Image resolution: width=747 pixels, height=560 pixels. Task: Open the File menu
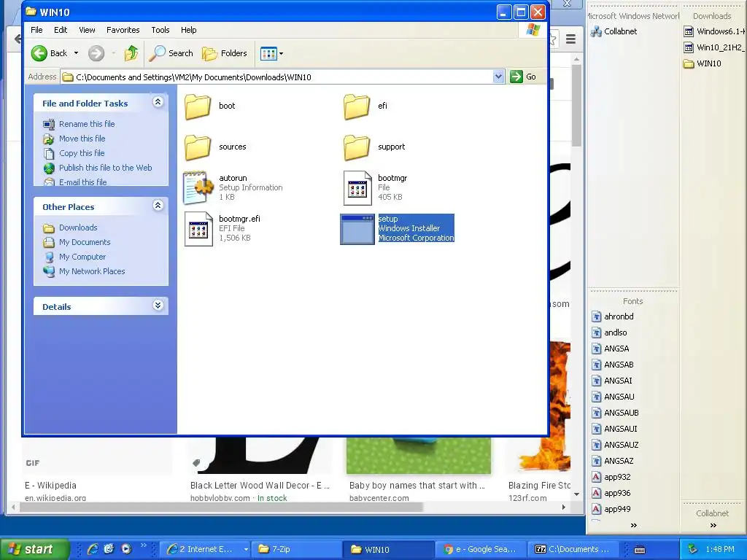coord(36,30)
